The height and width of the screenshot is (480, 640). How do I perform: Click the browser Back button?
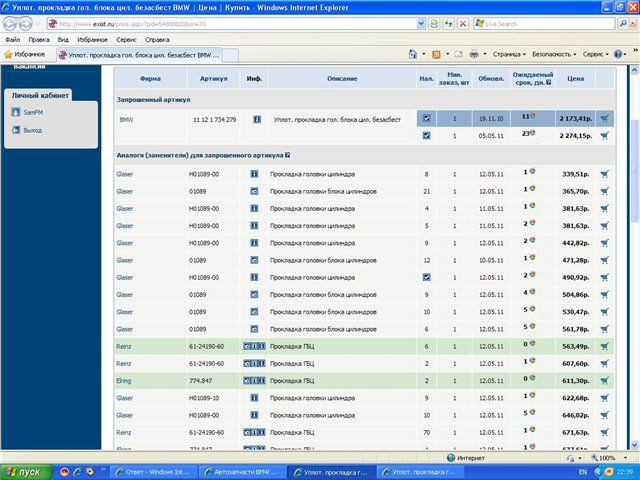pyautogui.click(x=10, y=24)
